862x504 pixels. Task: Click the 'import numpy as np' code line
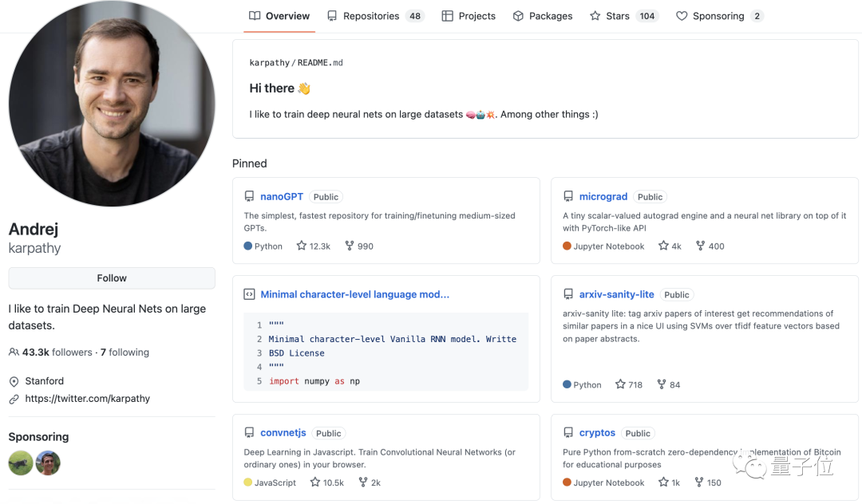pos(314,381)
